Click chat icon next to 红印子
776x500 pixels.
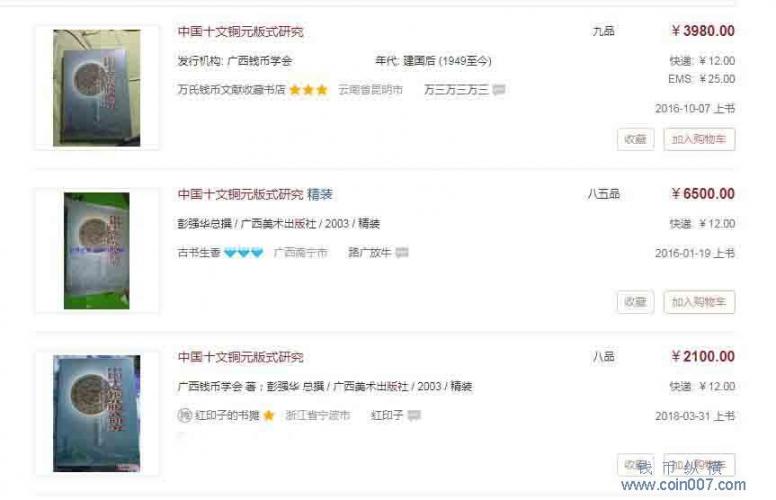coord(414,415)
